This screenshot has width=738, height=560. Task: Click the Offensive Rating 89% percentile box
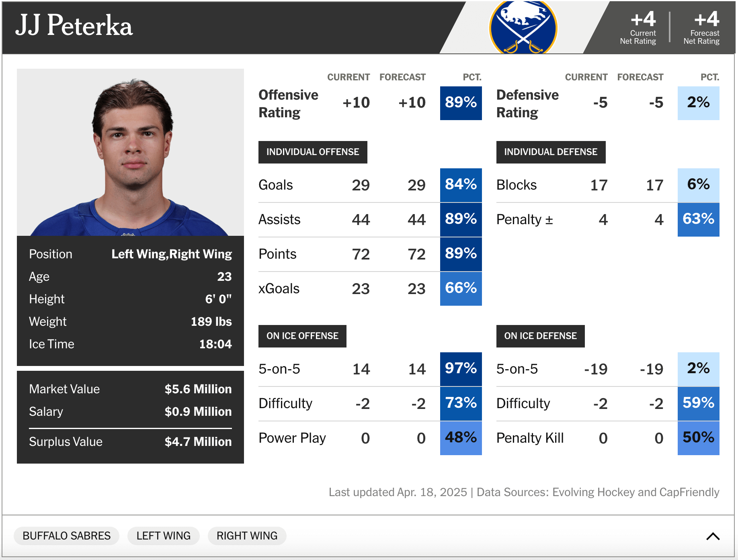[461, 103]
